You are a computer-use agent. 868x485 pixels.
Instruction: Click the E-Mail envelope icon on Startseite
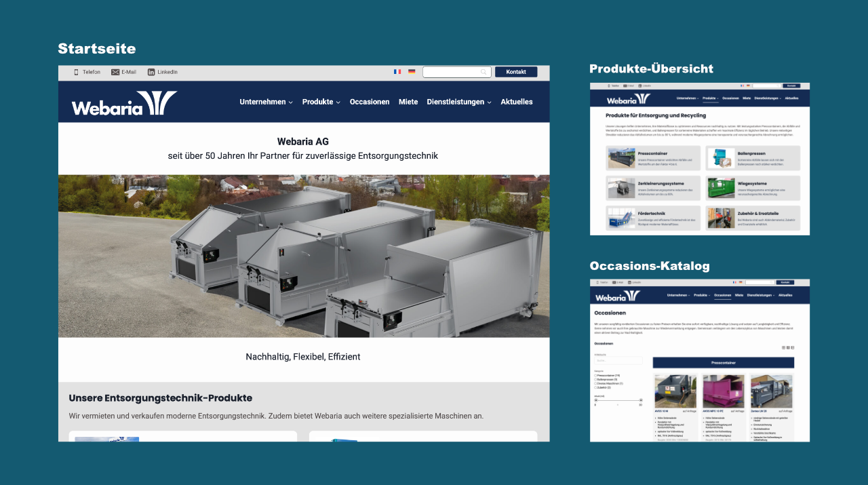pos(115,72)
